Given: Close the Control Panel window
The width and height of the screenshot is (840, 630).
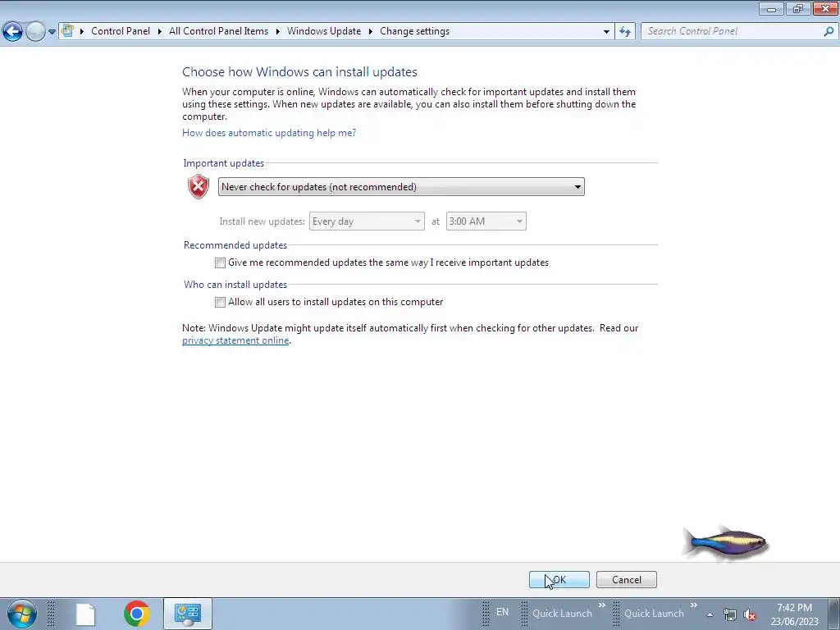Looking at the screenshot, I should 825,8.
